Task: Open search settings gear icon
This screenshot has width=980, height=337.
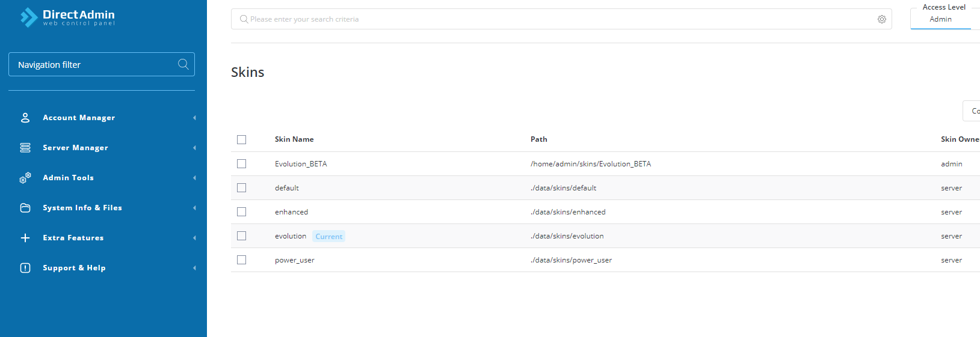Action: [881, 19]
